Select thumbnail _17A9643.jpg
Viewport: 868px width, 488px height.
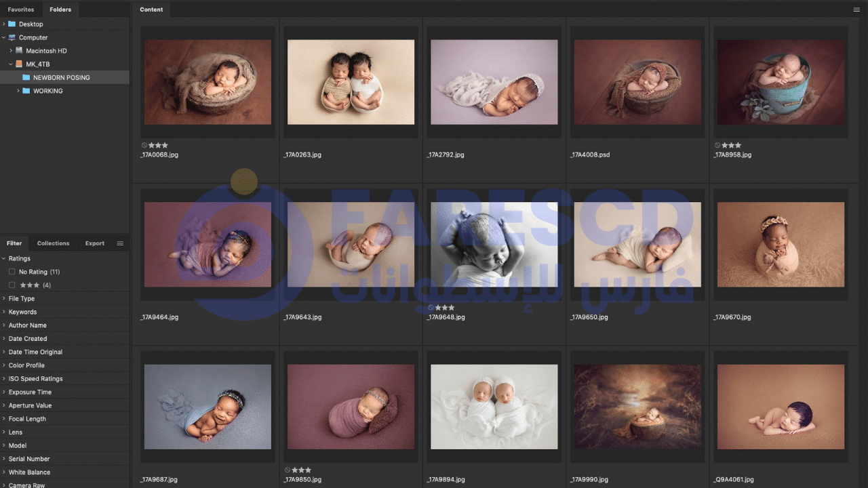pos(351,244)
